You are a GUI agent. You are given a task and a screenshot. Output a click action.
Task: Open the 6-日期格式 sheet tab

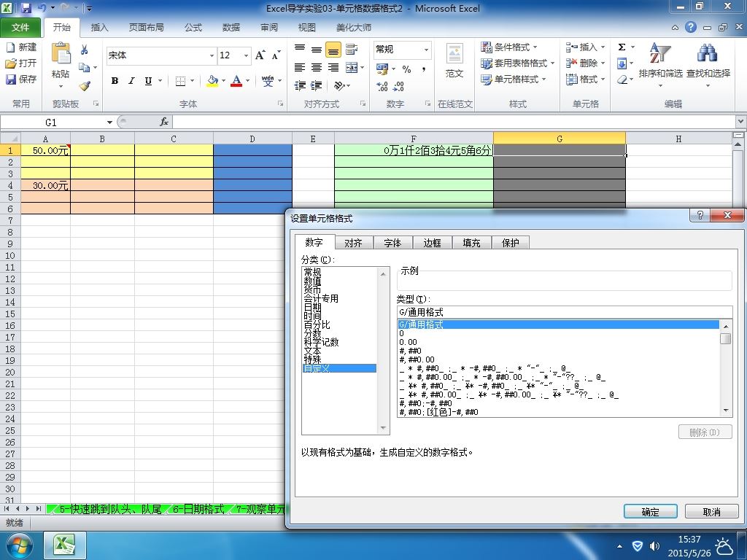198,509
